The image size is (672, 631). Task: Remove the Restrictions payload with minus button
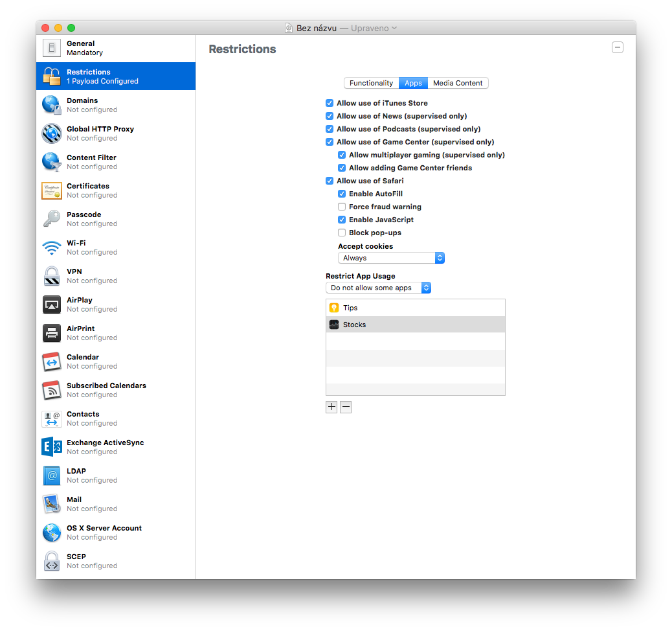[x=618, y=47]
